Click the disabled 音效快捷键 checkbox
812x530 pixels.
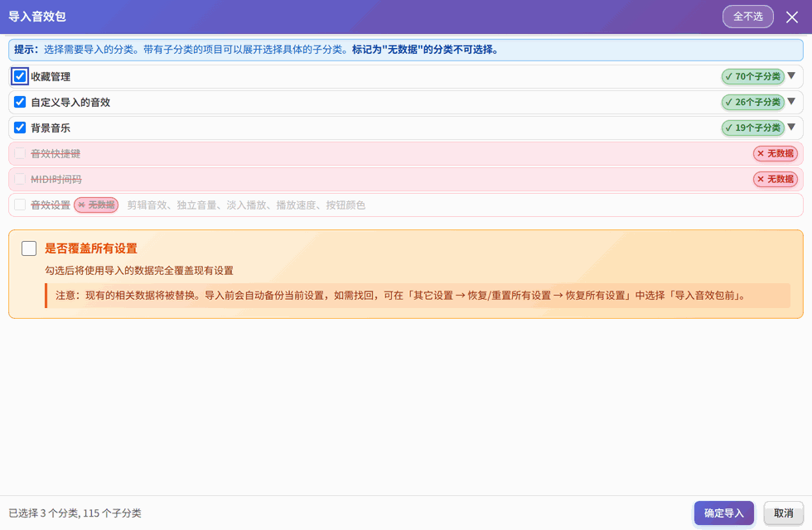20,154
